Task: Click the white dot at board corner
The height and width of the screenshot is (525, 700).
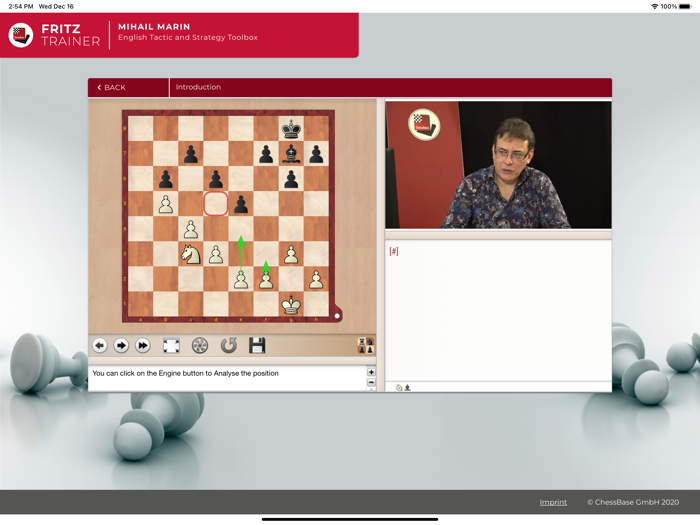Action: [x=337, y=316]
